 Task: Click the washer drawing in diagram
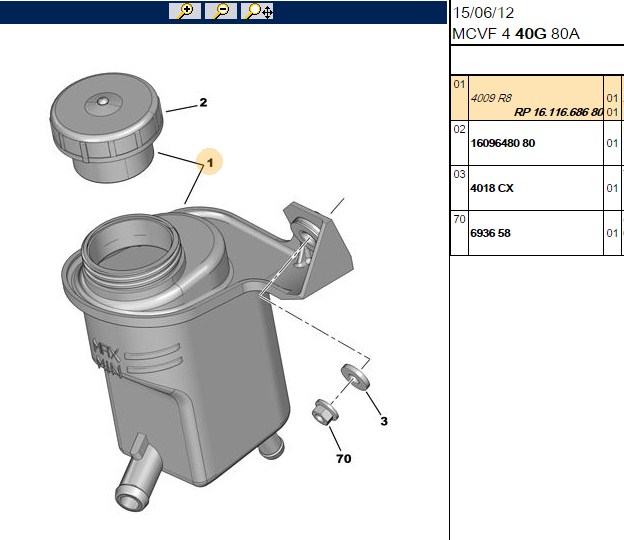coord(355,377)
